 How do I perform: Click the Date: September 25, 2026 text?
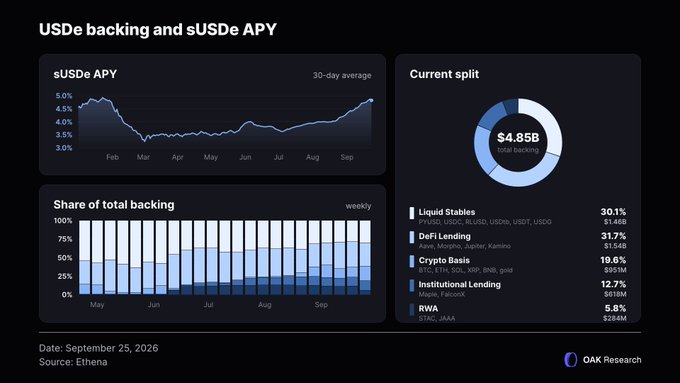tap(98, 348)
